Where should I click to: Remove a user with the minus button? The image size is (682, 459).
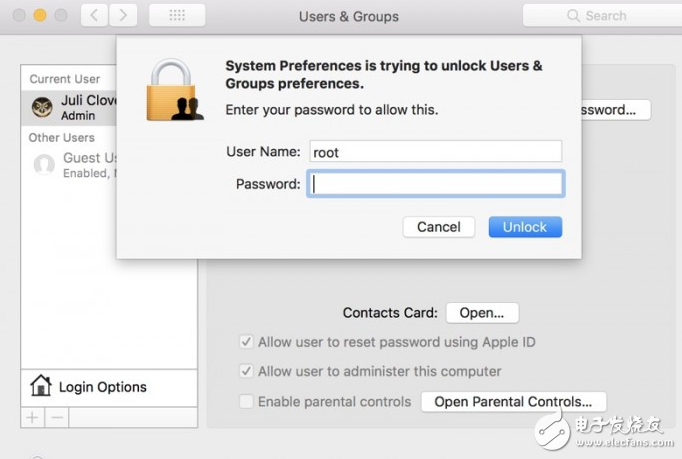[x=57, y=416]
